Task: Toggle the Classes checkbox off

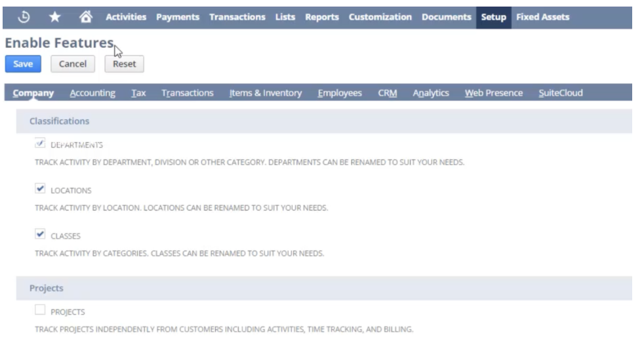Action: (x=41, y=235)
